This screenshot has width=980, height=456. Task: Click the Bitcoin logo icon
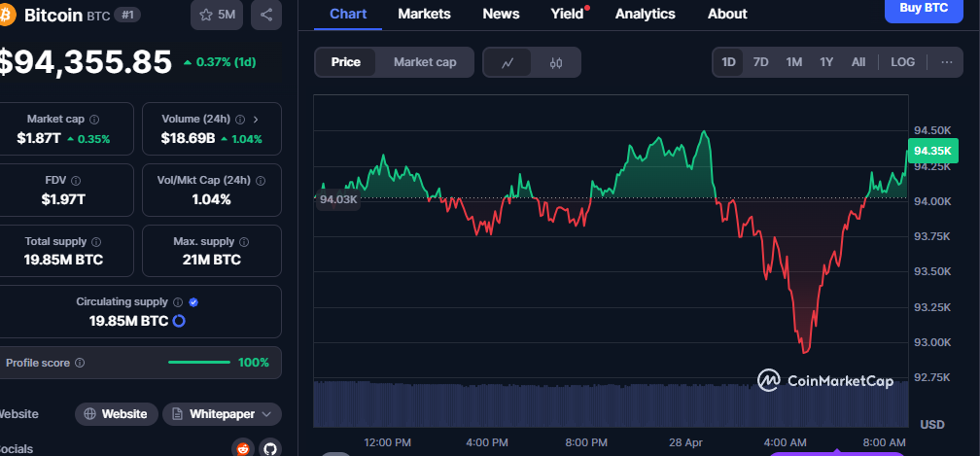coord(6,15)
